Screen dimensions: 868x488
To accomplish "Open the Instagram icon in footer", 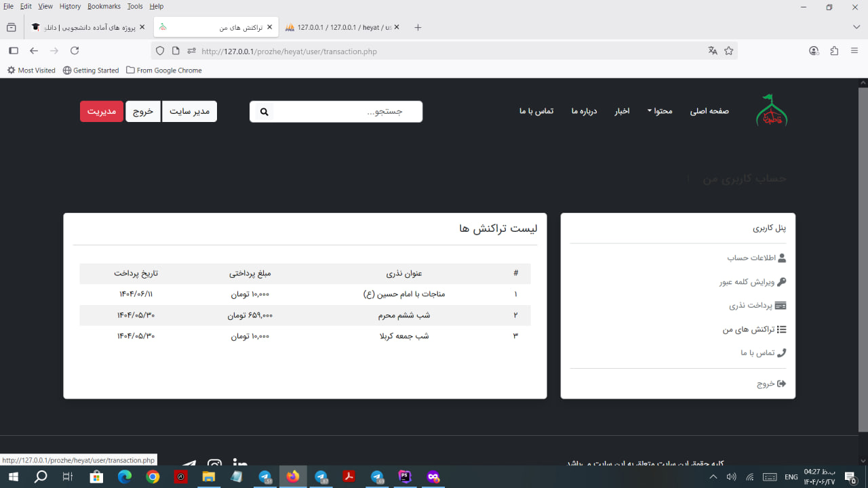I will pyautogui.click(x=214, y=464).
